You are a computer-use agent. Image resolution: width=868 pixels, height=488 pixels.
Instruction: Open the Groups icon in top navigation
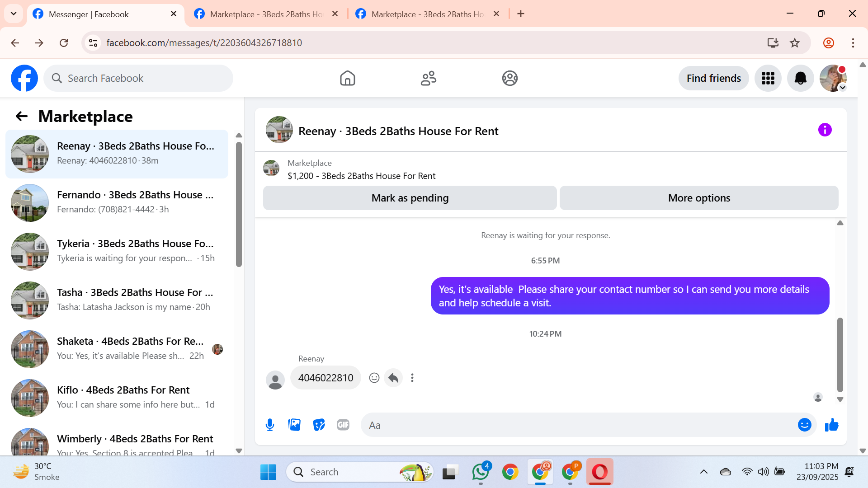(x=509, y=78)
